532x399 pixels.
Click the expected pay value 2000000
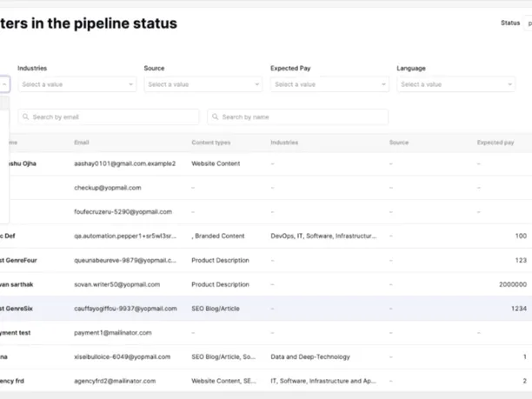(513, 284)
